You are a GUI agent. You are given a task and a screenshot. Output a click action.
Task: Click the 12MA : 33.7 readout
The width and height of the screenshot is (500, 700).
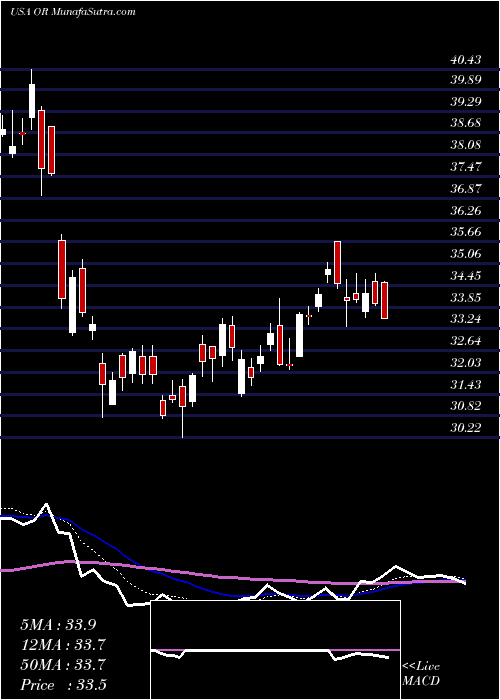[x=62, y=645]
